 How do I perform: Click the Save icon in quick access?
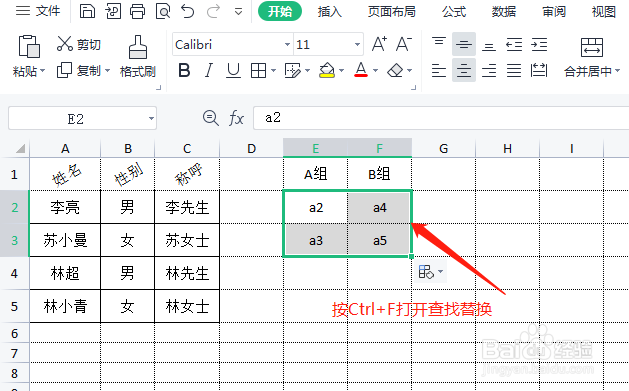pyautogui.click(x=87, y=11)
